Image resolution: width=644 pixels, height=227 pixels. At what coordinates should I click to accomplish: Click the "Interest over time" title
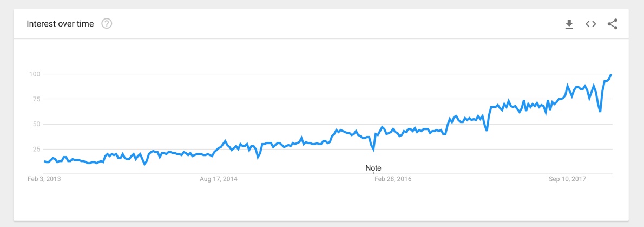60,24
